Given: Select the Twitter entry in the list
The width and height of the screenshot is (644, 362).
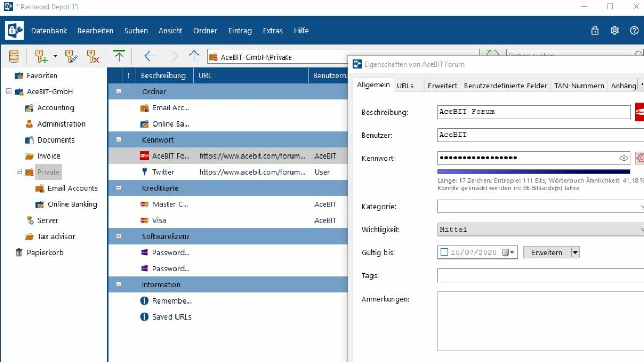Looking at the screenshot, I should tap(164, 172).
